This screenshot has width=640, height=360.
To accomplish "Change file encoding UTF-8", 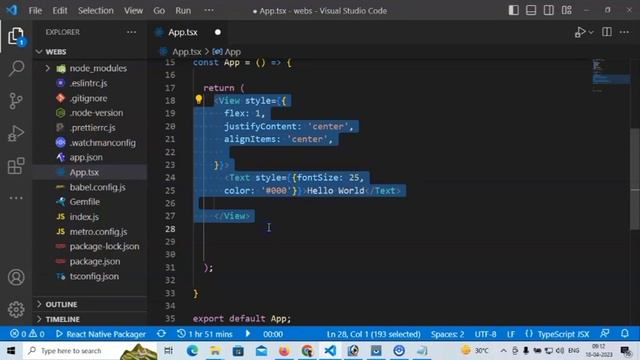I will [485, 334].
